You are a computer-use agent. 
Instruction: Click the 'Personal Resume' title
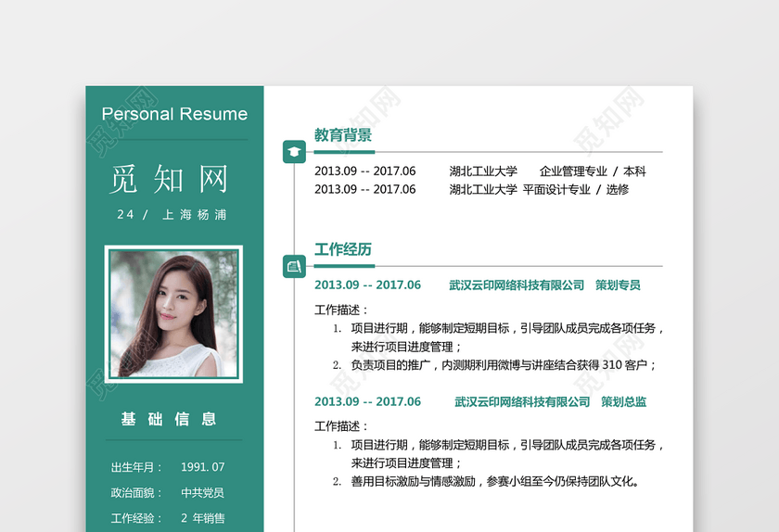174,114
